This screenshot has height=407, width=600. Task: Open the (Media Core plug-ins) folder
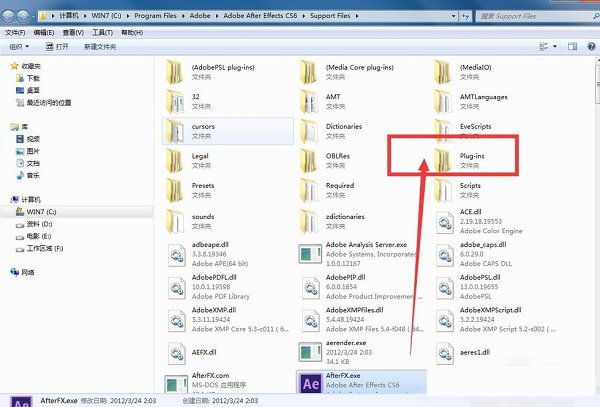pos(347,72)
